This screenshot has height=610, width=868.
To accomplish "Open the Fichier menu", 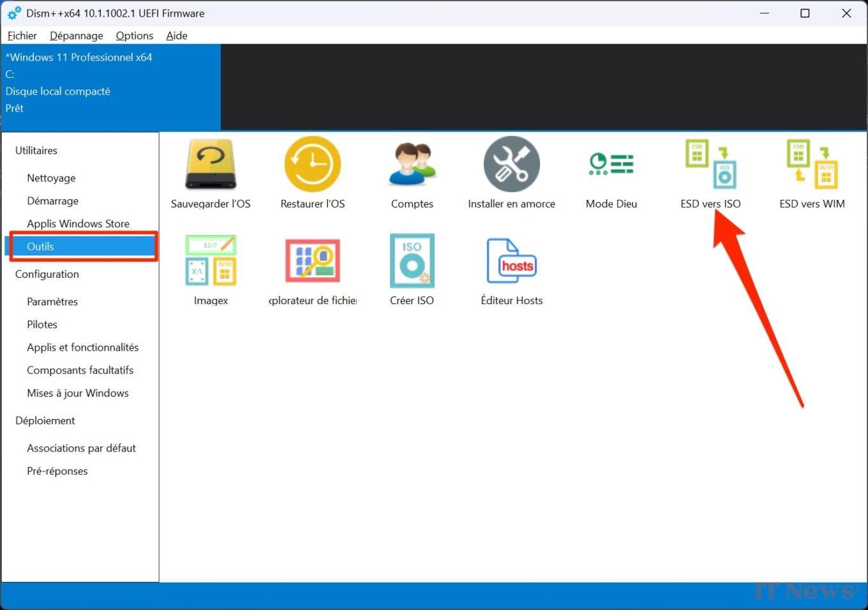I will pos(22,36).
